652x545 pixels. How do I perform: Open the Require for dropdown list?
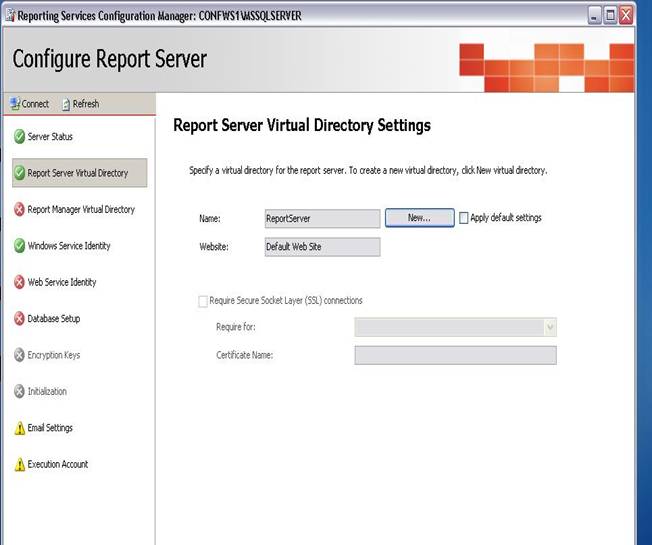coord(549,327)
